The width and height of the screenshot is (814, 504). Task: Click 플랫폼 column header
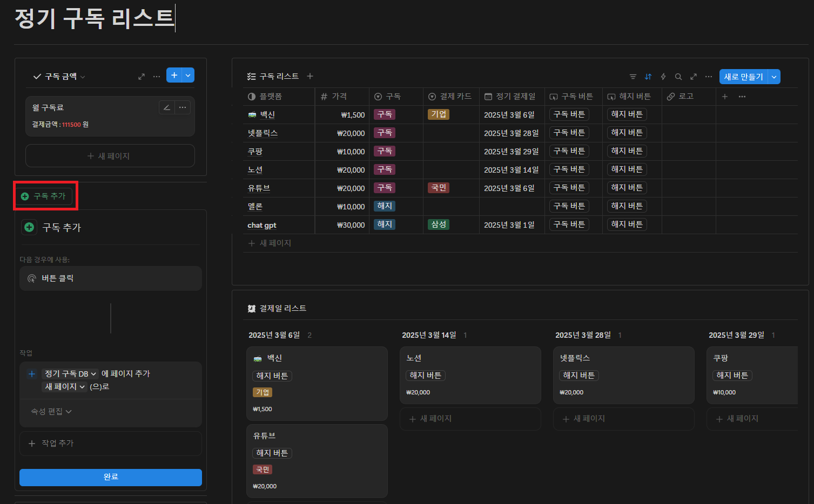tap(279, 97)
